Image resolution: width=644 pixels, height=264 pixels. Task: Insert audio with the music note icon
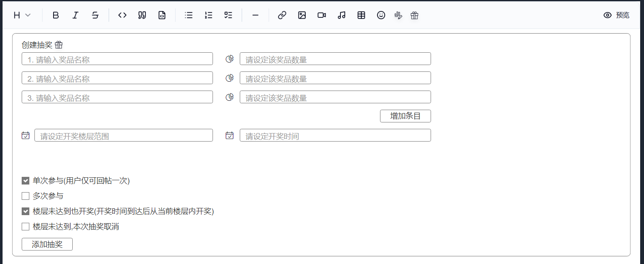point(341,15)
